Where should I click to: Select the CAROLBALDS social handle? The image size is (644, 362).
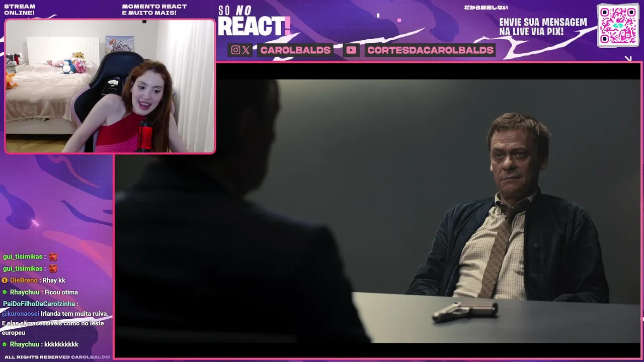pyautogui.click(x=295, y=50)
